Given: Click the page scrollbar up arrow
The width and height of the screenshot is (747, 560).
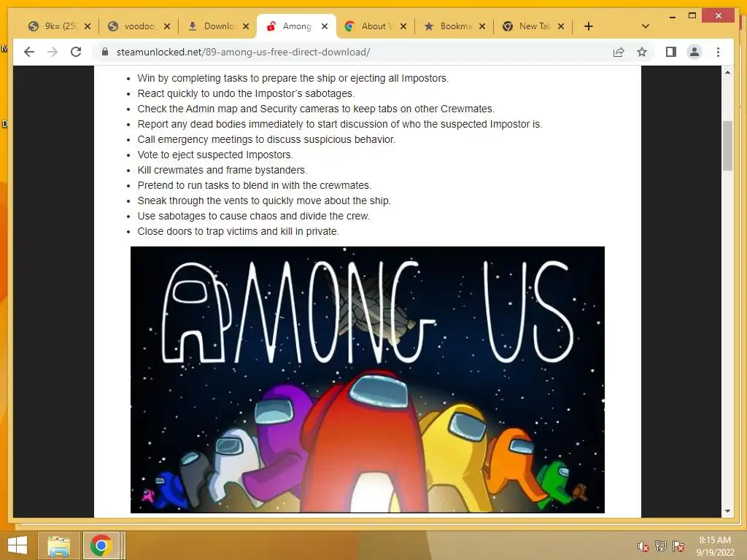Looking at the screenshot, I should tap(727, 72).
